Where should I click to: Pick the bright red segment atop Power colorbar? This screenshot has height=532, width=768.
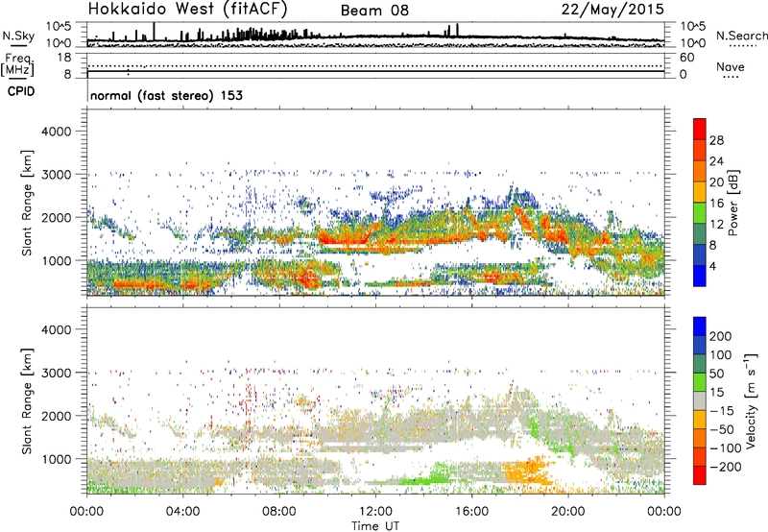[700, 130]
